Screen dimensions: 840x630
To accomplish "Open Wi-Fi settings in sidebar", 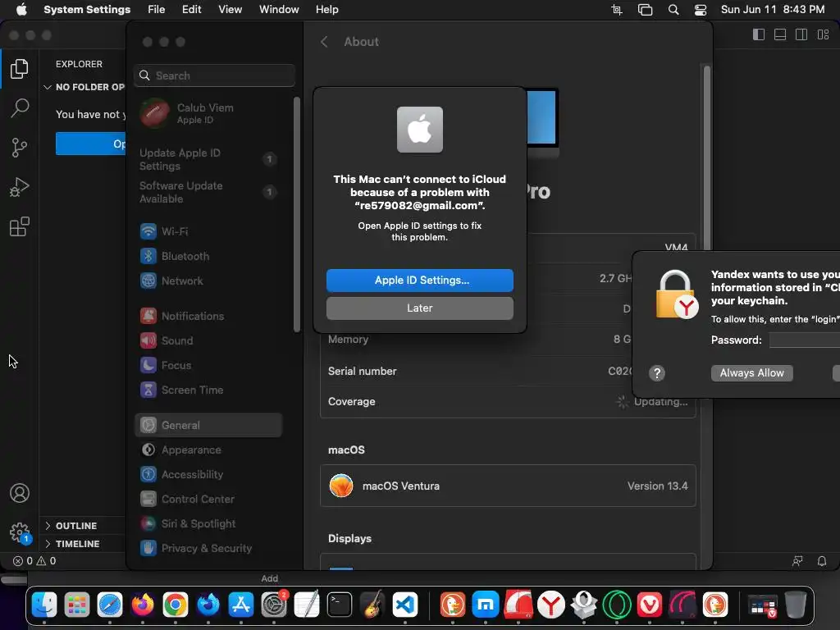I will pos(209,231).
